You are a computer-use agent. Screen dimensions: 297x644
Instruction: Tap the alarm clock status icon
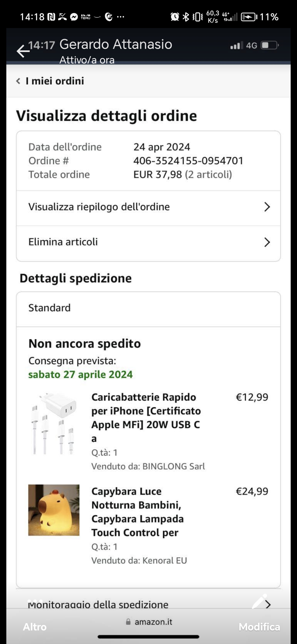click(175, 17)
